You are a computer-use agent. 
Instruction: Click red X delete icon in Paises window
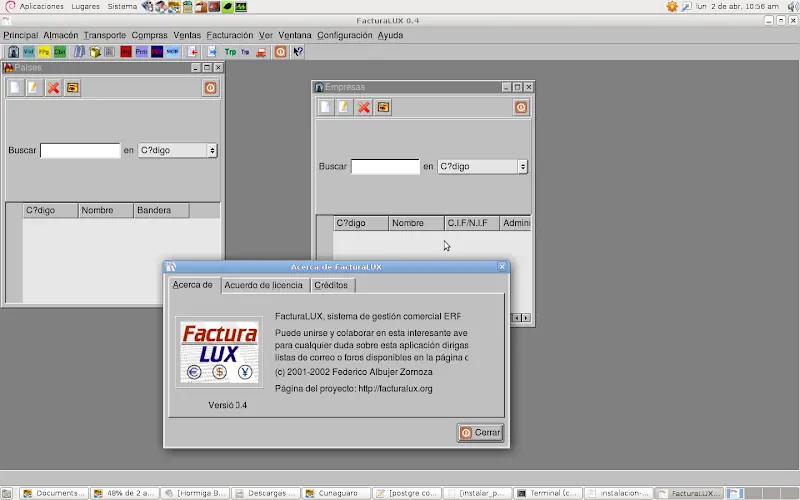coord(53,88)
